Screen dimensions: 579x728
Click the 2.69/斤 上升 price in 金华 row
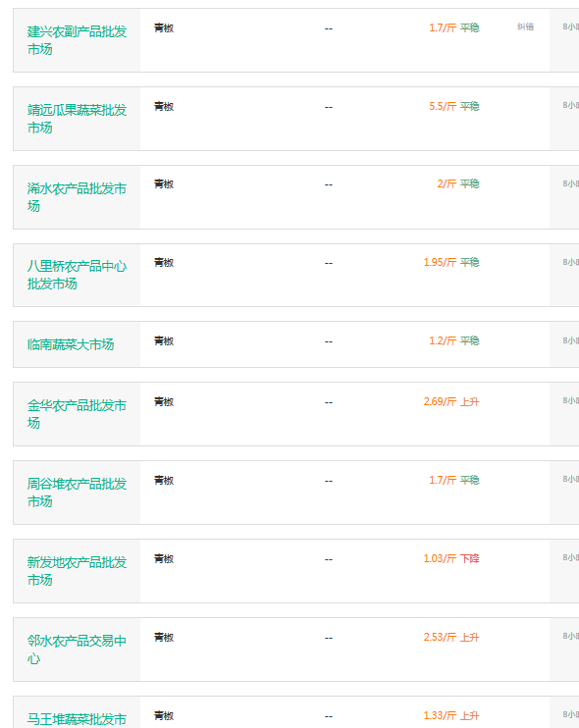(450, 401)
